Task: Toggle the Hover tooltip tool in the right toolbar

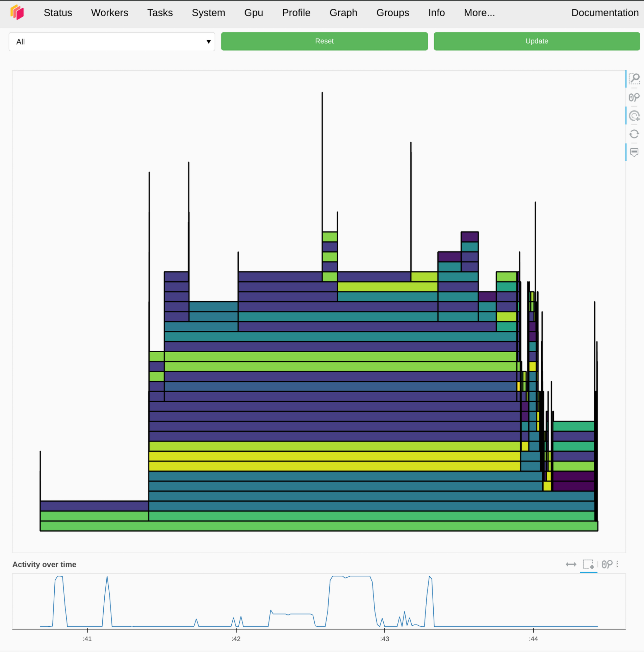Action: coord(634,152)
